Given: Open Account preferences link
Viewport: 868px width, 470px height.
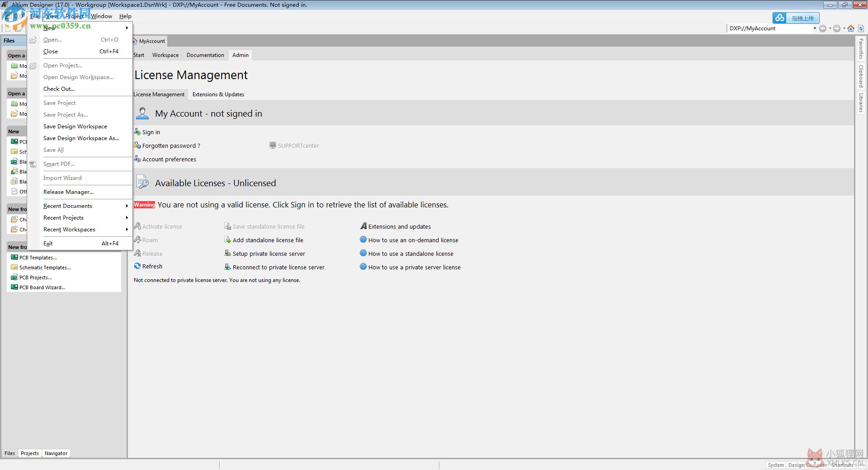Looking at the screenshot, I should point(169,160).
